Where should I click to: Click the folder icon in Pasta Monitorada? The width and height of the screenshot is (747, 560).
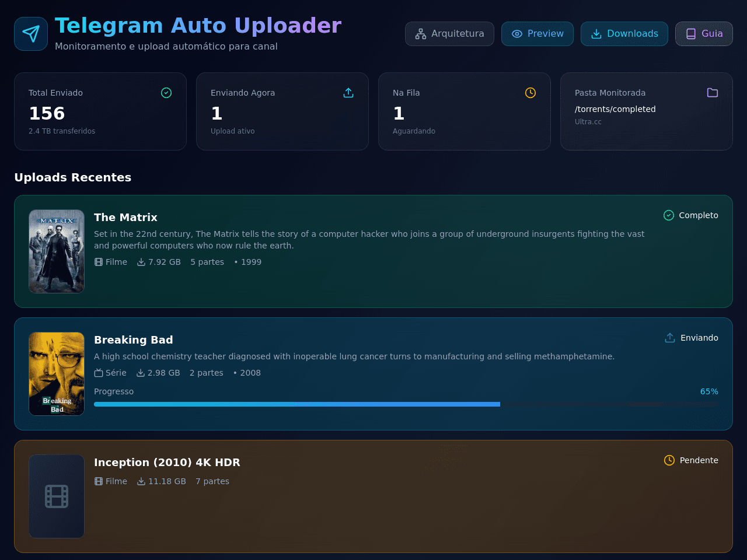pos(713,93)
